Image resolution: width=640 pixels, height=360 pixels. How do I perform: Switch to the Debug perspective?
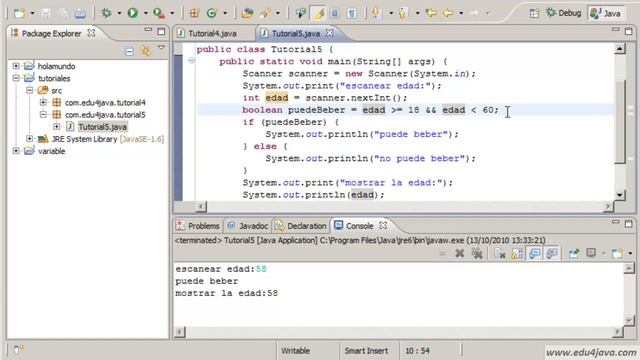tap(564, 13)
